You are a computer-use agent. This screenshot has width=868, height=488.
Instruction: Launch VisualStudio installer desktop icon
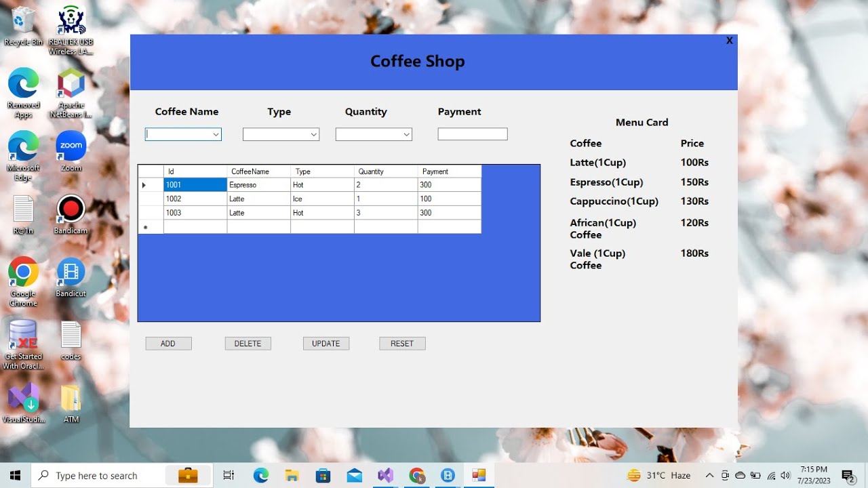pyautogui.click(x=23, y=403)
